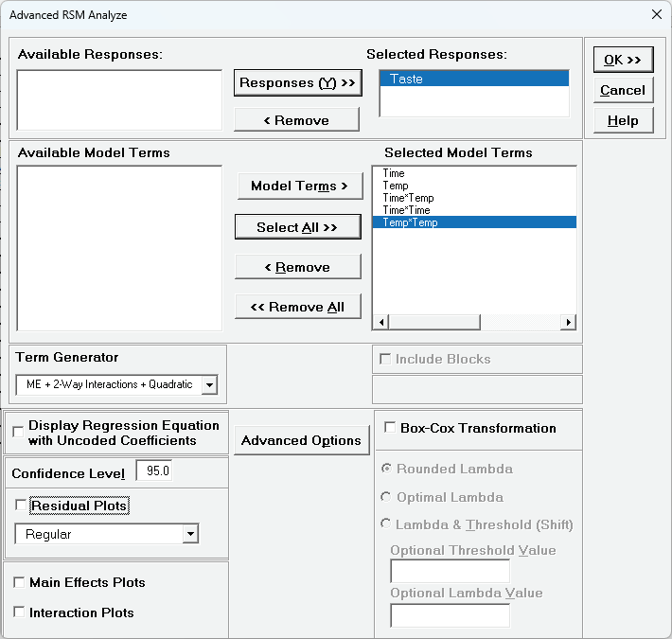672x639 pixels.
Task: Click Select All >> model terms button
Action: tap(297, 227)
